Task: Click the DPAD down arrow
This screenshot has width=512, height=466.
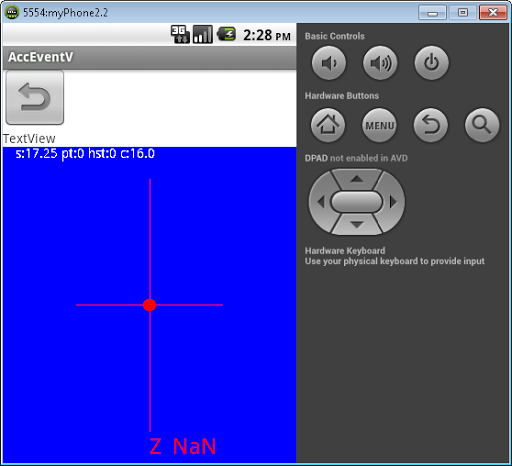Action: (357, 225)
